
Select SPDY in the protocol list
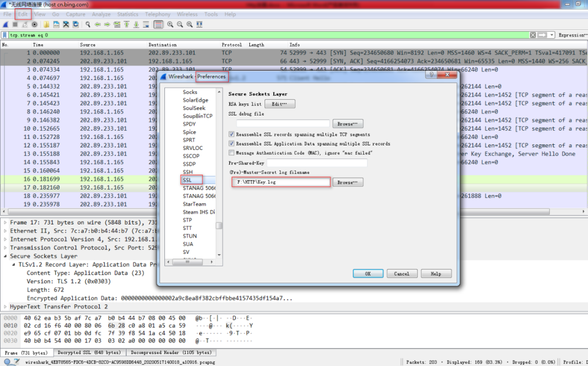point(189,124)
